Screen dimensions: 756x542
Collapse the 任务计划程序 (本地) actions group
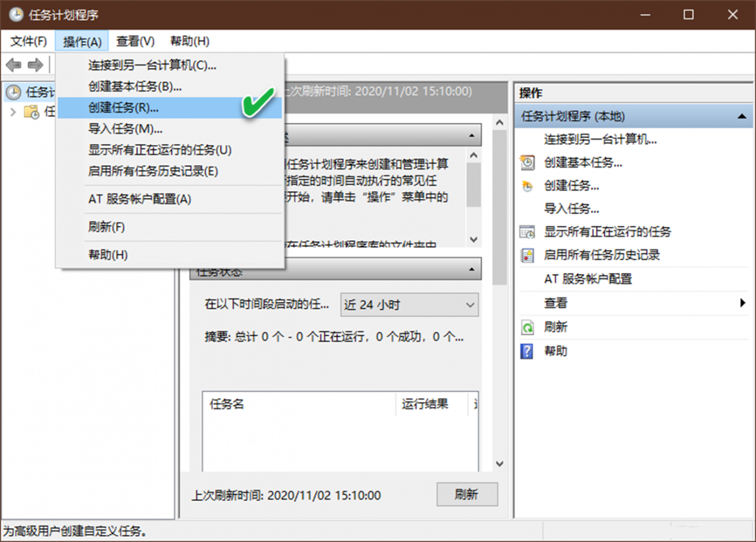pyautogui.click(x=741, y=117)
